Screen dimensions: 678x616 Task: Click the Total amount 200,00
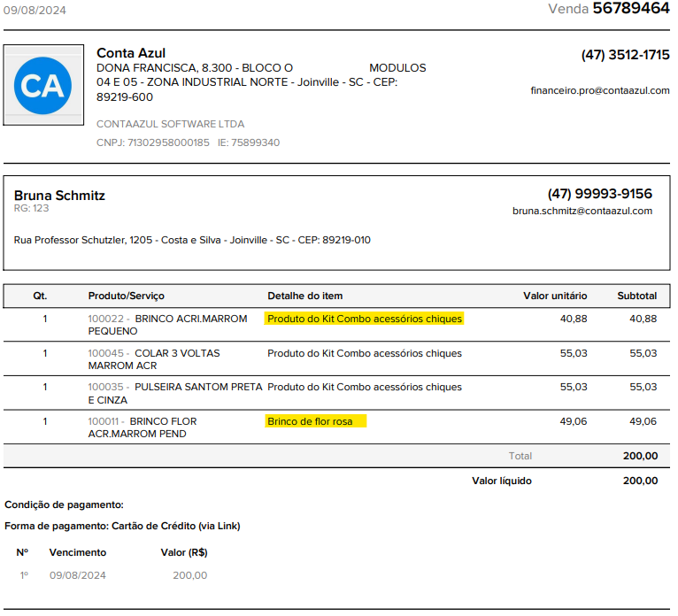pos(640,456)
